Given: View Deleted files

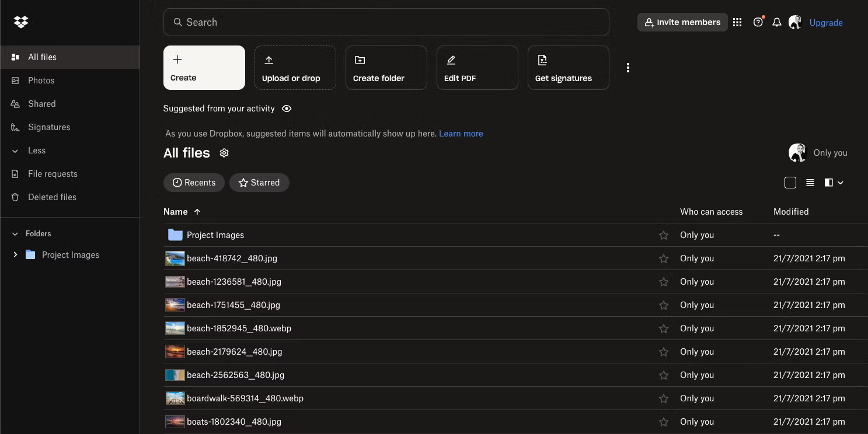Looking at the screenshot, I should 53,197.
